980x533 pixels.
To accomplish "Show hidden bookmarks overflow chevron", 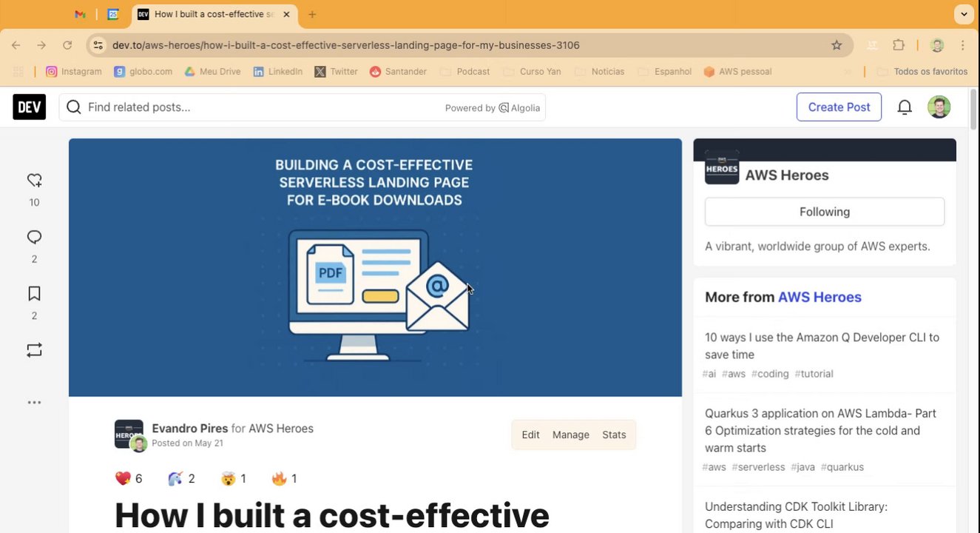I will [x=848, y=72].
